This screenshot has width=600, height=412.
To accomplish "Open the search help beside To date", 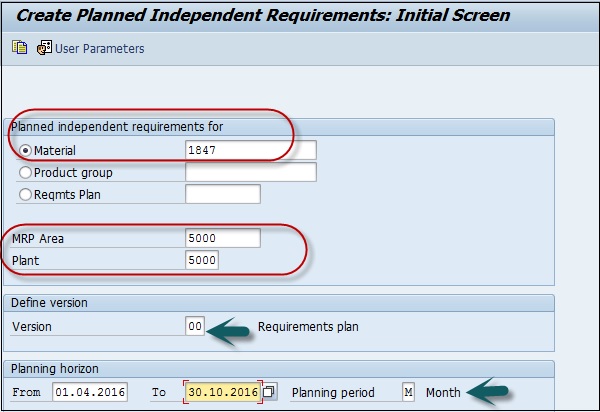I will 270,392.
